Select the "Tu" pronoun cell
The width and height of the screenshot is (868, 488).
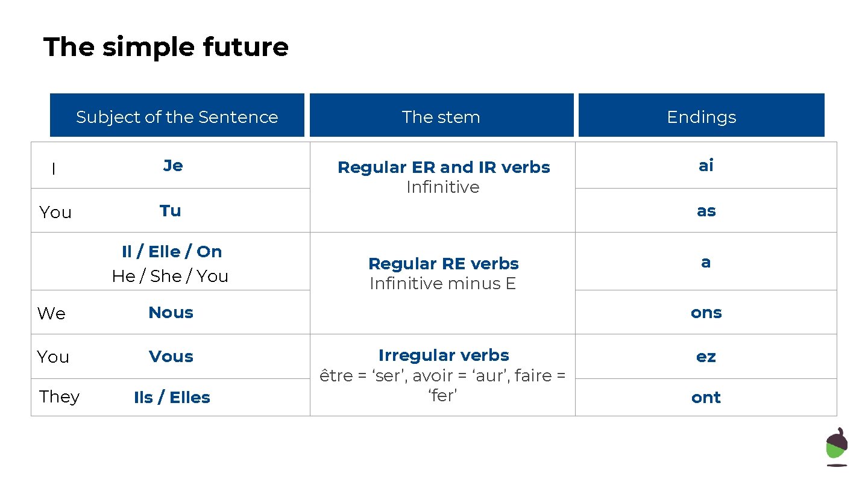(171, 211)
